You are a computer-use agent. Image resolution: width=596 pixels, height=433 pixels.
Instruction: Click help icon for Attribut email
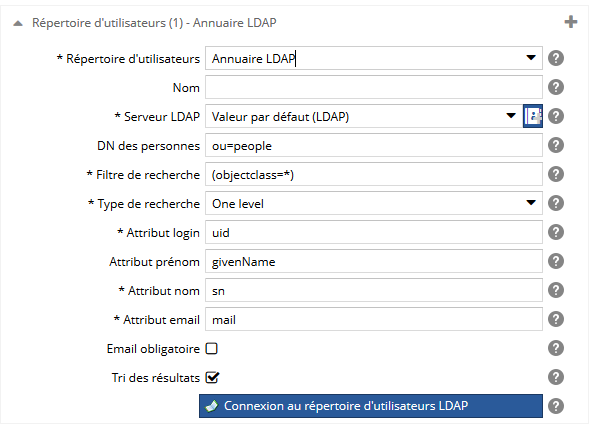556,319
